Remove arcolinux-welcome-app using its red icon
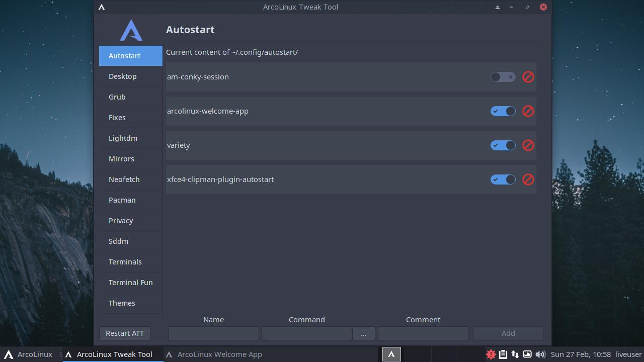 click(x=528, y=111)
